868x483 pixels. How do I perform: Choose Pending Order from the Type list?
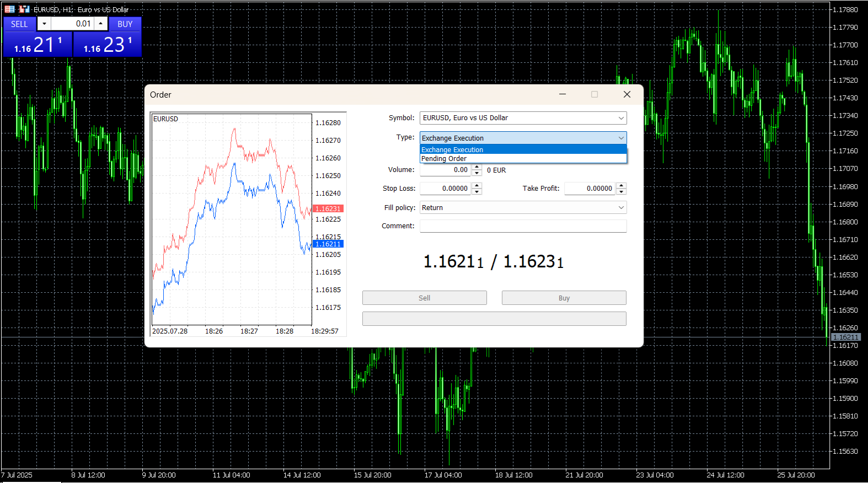coord(523,159)
